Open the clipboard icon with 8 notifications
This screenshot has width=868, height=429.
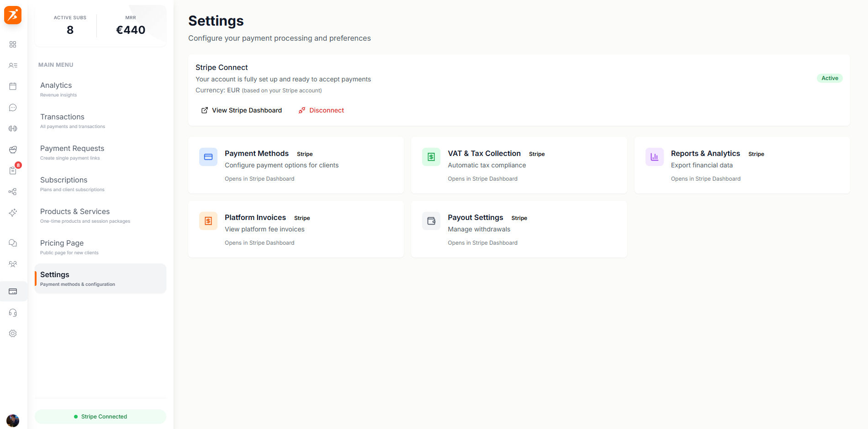(x=13, y=170)
